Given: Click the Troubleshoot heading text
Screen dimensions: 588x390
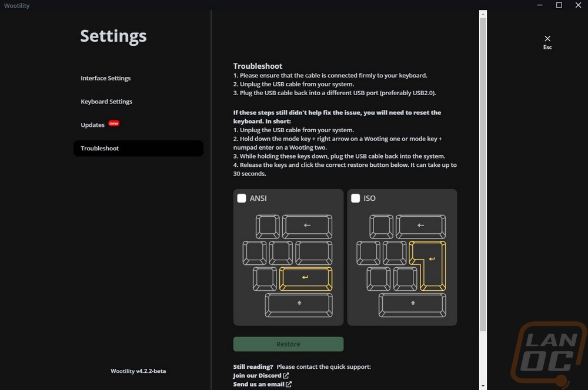Looking at the screenshot, I should (x=258, y=66).
